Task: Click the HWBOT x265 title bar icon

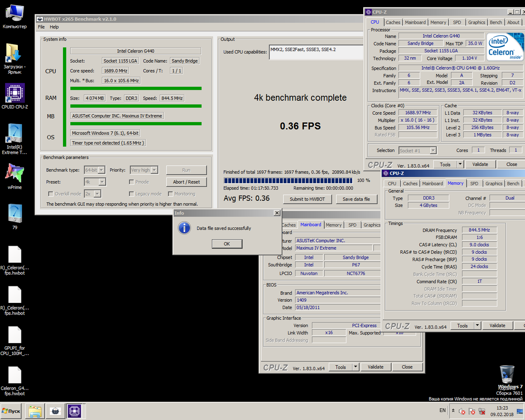Action: pos(40,19)
